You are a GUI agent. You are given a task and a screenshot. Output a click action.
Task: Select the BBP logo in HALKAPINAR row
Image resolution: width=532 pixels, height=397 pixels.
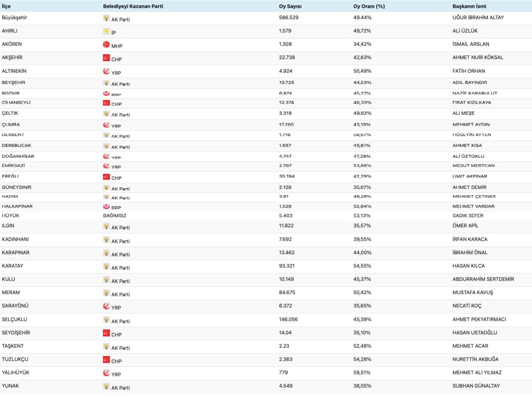tap(107, 207)
